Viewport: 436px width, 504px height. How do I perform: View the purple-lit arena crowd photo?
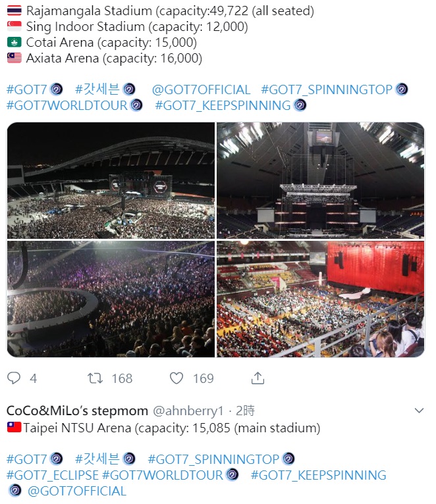111,299
